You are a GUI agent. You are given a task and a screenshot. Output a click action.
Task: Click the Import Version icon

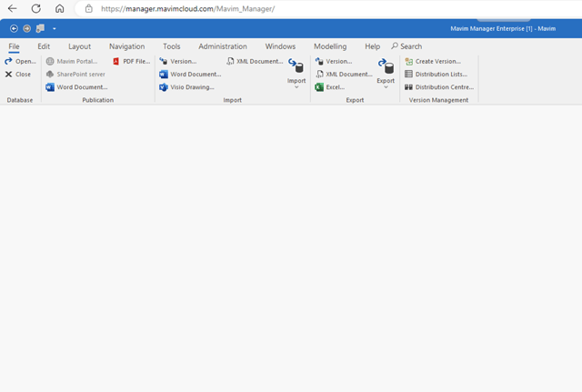[x=164, y=61]
